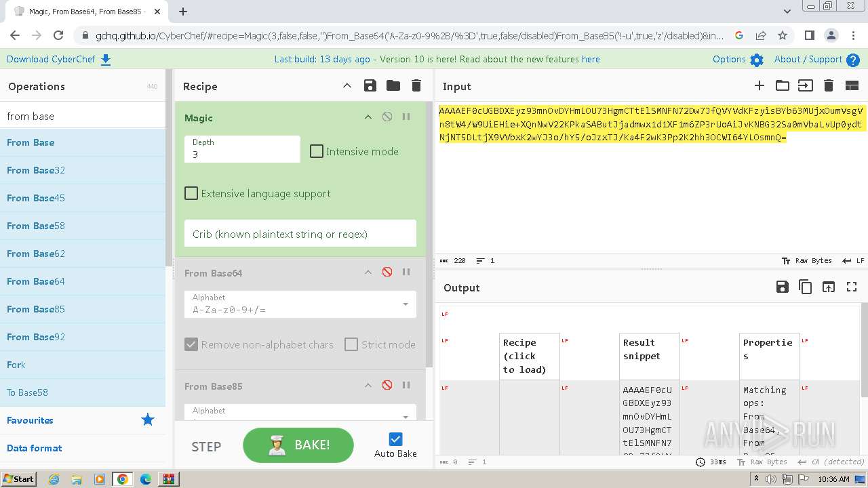
Task: Enable the From Base85 operation
Action: click(387, 385)
